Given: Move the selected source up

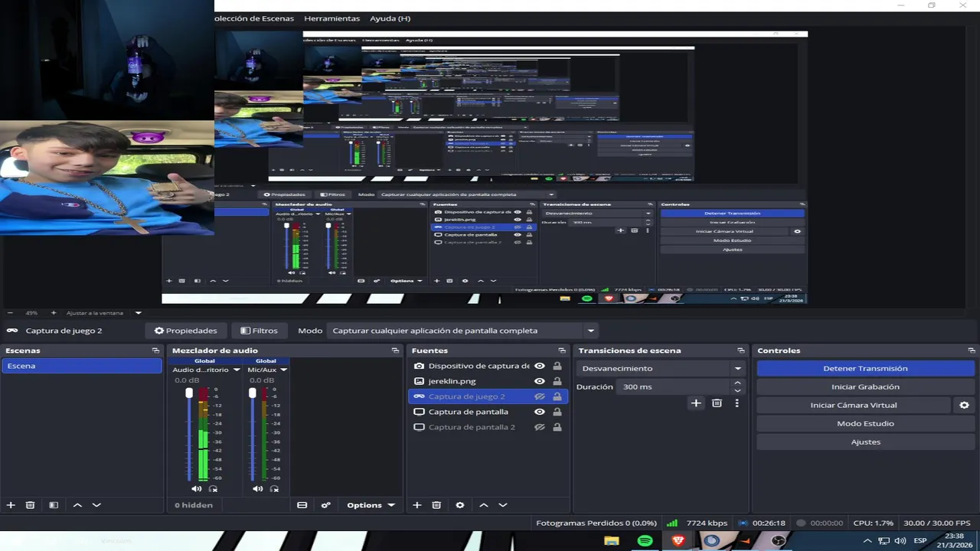Looking at the screenshot, I should 484,505.
